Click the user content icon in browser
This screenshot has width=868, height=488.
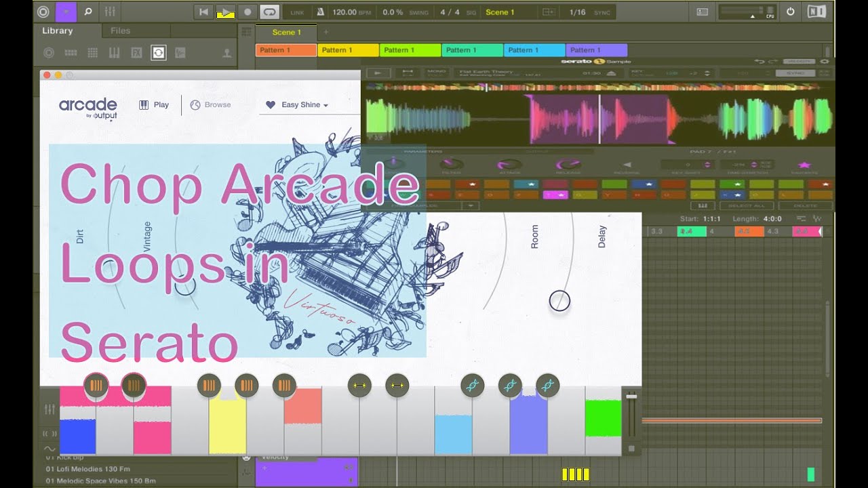pos(227,53)
